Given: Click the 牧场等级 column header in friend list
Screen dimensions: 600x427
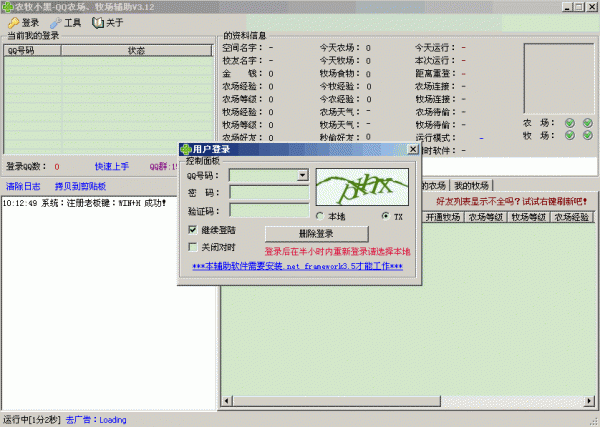Looking at the screenshot, I should point(528,217).
